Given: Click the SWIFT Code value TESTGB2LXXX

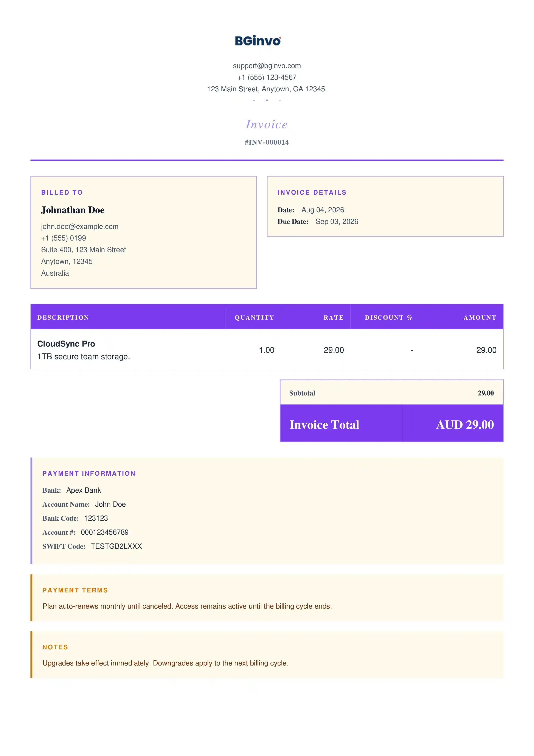Looking at the screenshot, I should 116,546.
